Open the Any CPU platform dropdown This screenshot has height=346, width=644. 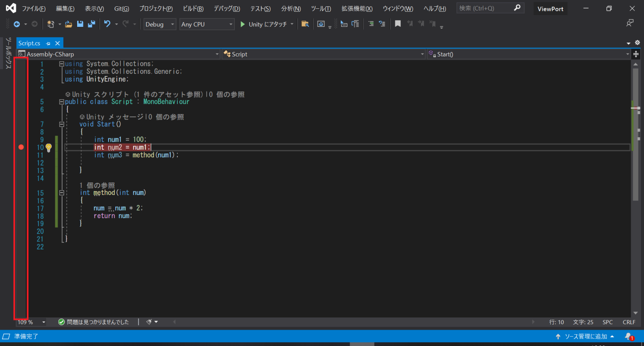(207, 24)
